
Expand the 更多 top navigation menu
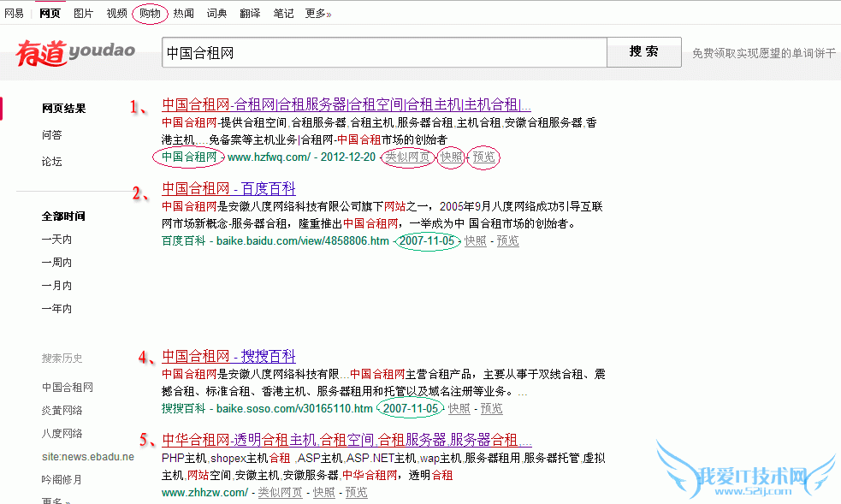click(318, 14)
